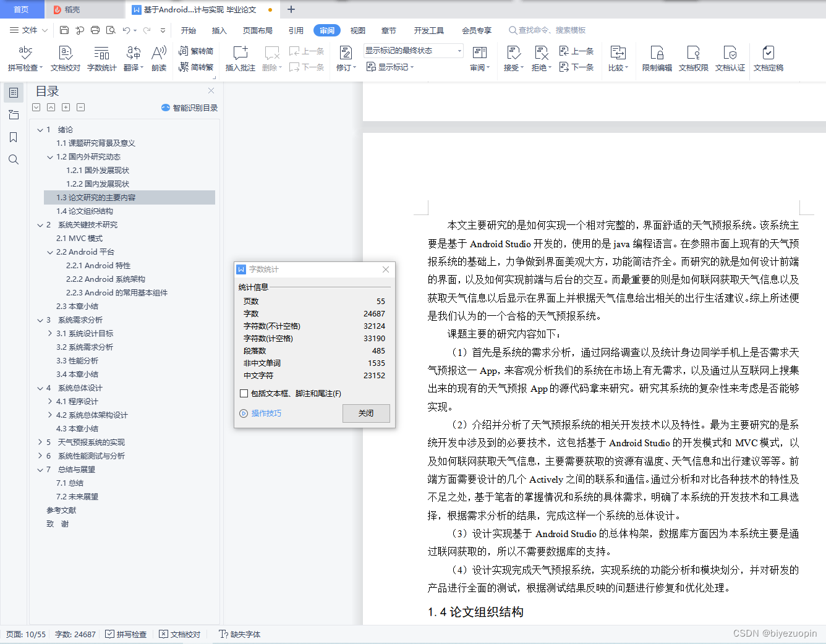Insert a comment (插入批注)

pos(240,59)
